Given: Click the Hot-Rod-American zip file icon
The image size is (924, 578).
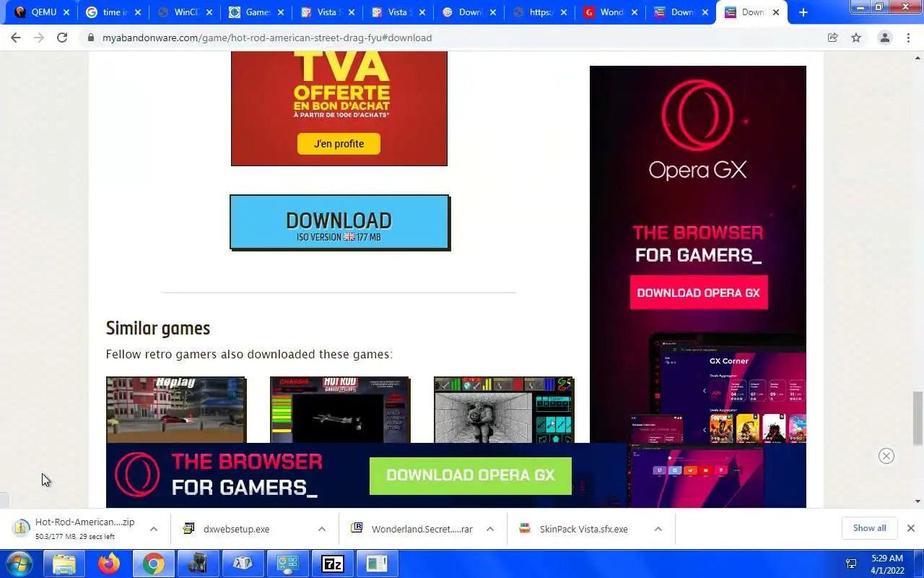Looking at the screenshot, I should [21, 528].
